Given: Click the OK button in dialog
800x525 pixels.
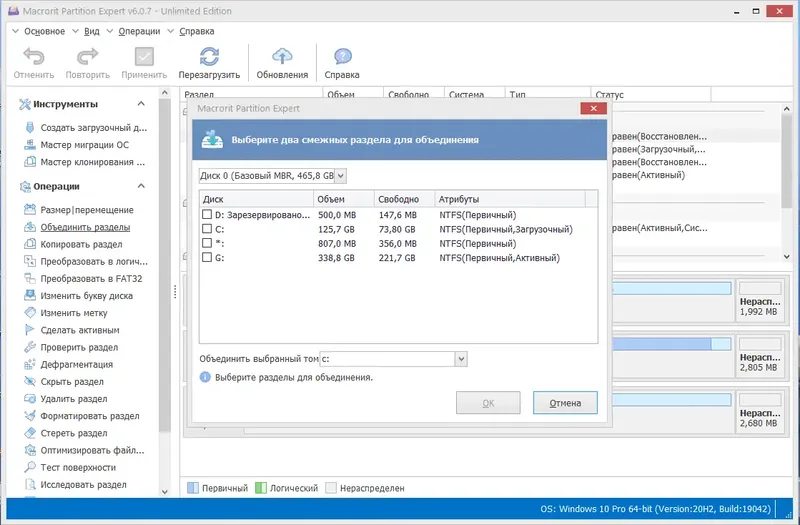Looking at the screenshot, I should [488, 403].
